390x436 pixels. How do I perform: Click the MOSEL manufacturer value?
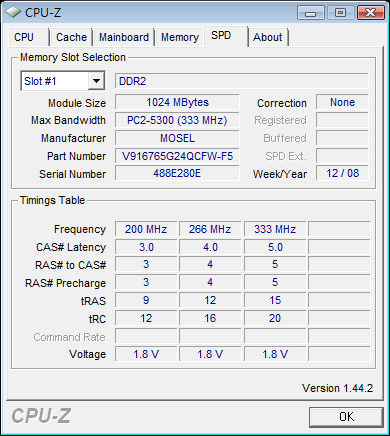click(x=177, y=138)
